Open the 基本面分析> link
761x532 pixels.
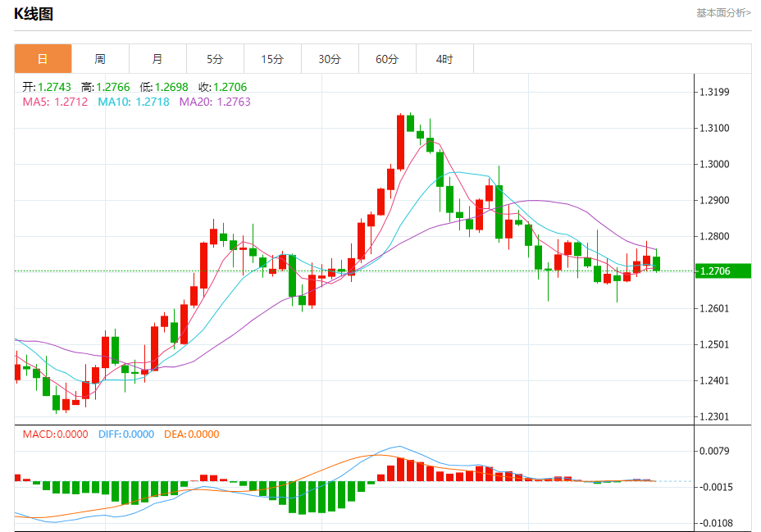click(723, 13)
